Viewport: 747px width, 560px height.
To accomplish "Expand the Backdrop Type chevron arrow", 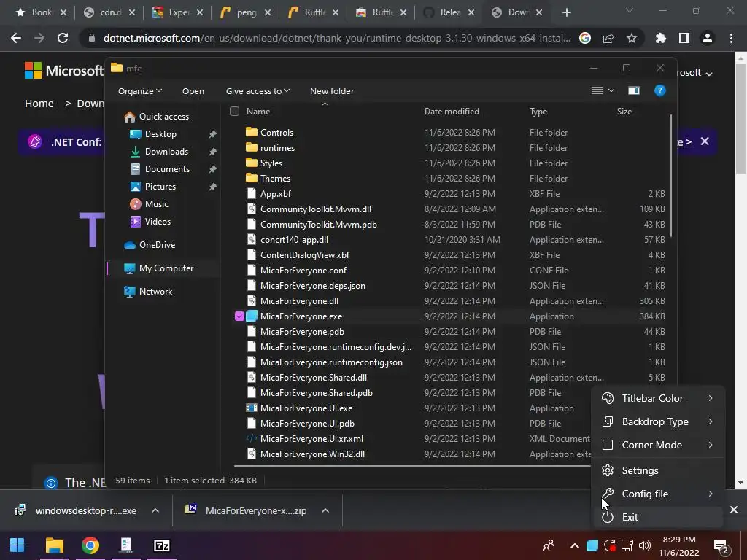I will pos(711,421).
